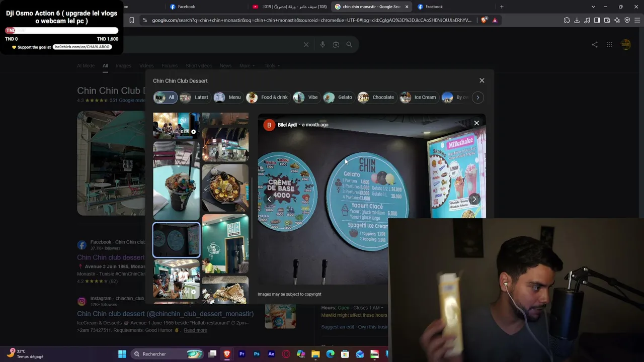The image size is (644, 362).
Task: Click the share icon near the search bar
Action: [x=595, y=45]
